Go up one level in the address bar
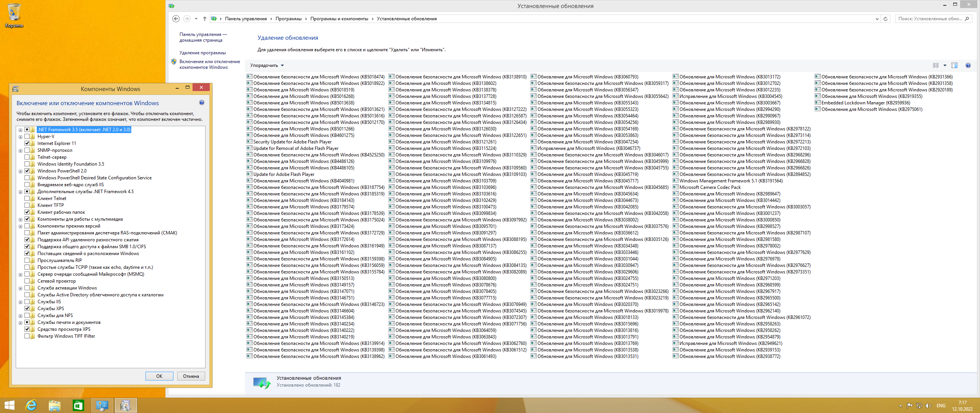 [205, 19]
